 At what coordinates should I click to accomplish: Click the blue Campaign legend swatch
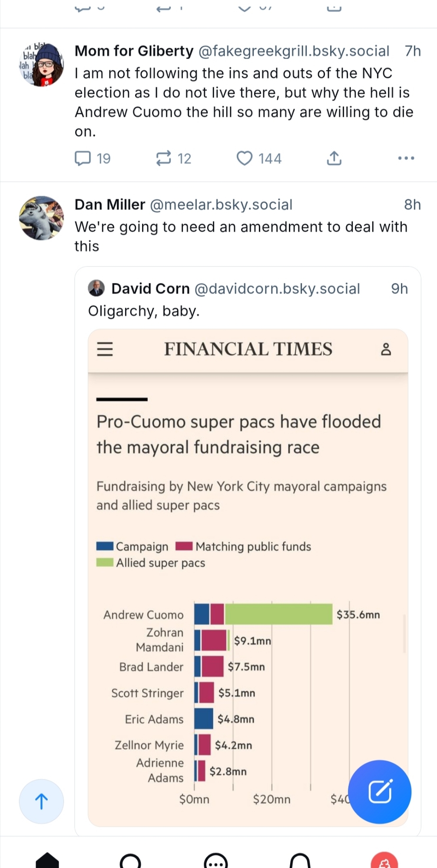coord(105,546)
